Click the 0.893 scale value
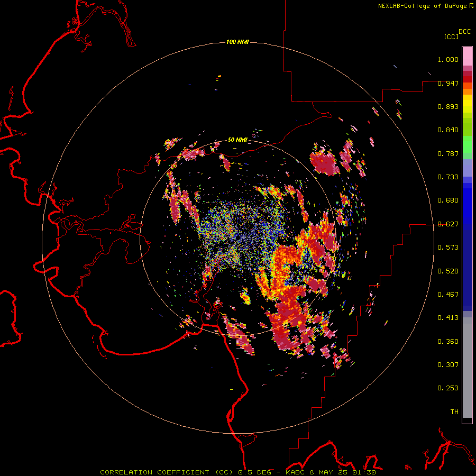The image size is (476, 476). (448, 106)
